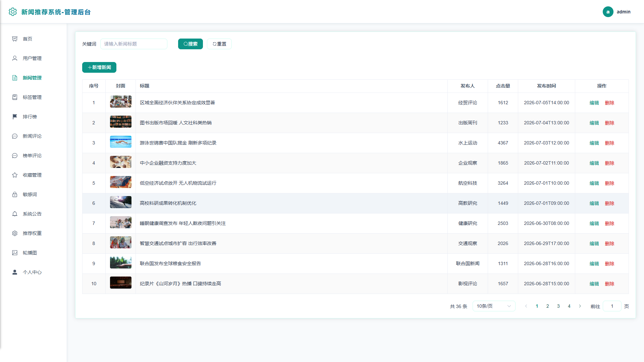Go to next page with right chevron
Screen dimensions: 644x362
pyautogui.click(x=580, y=306)
